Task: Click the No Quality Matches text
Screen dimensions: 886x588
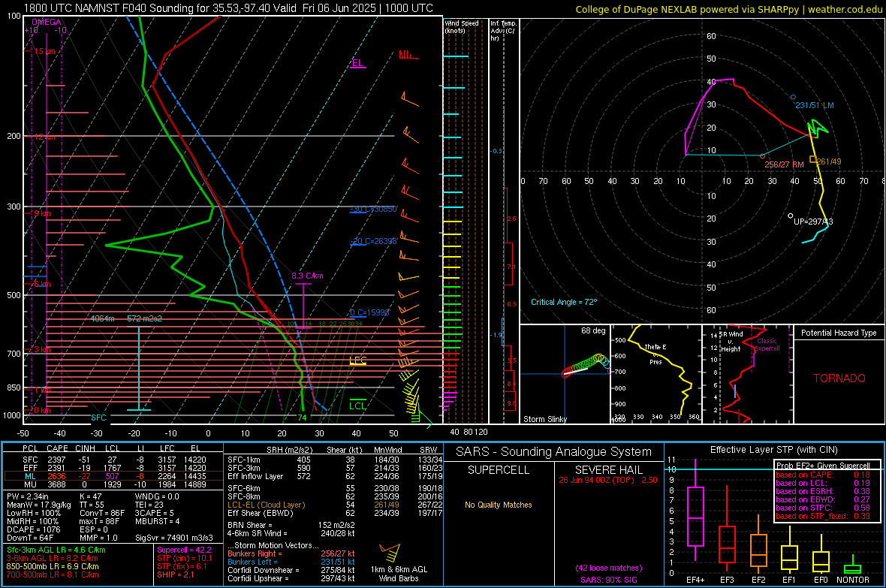Action: tap(499, 505)
